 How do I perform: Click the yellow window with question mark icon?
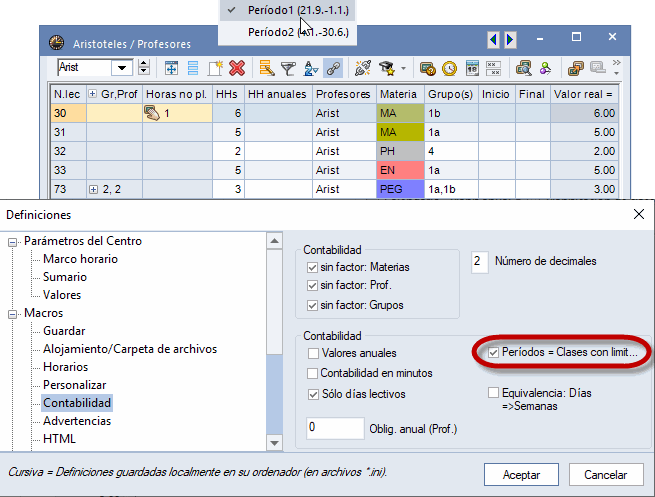[x=428, y=68]
